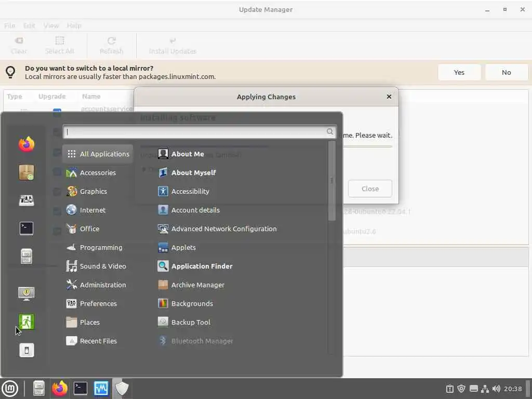The image size is (532, 399).
Task: Click the volume icon in tray
Action: [496, 389]
